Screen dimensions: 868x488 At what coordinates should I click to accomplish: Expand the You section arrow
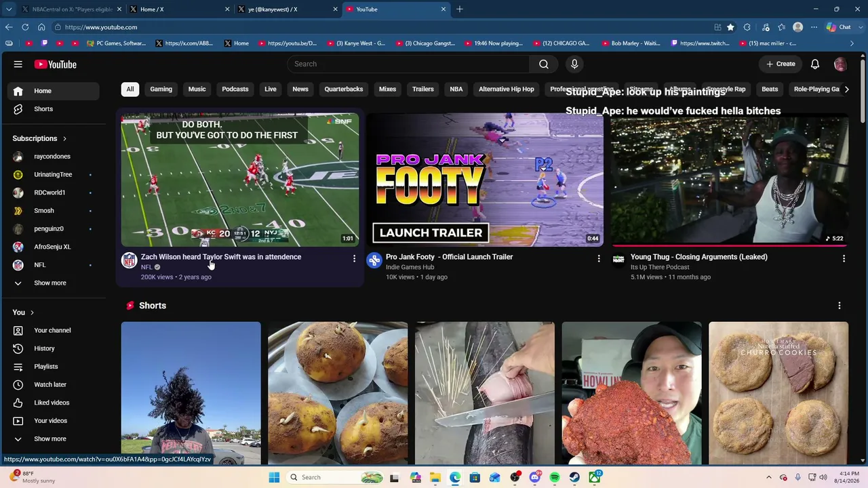(x=32, y=312)
